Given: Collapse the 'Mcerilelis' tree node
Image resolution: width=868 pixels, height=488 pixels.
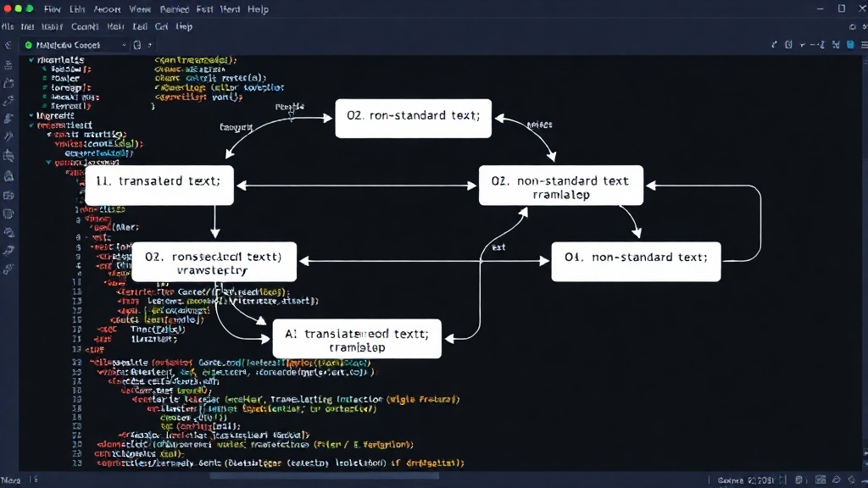Looking at the screenshot, I should (x=31, y=60).
